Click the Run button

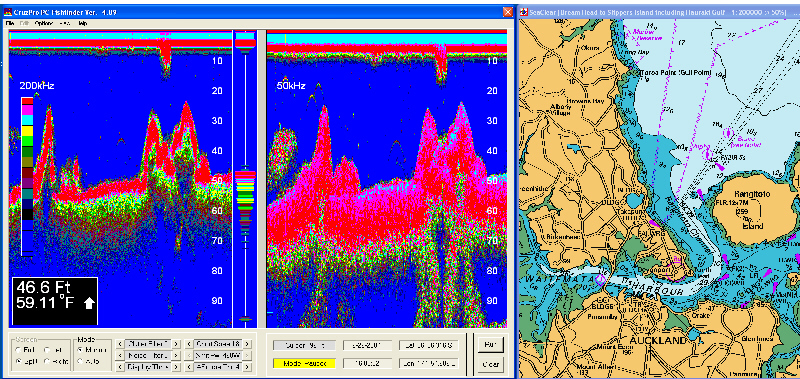coord(490,345)
